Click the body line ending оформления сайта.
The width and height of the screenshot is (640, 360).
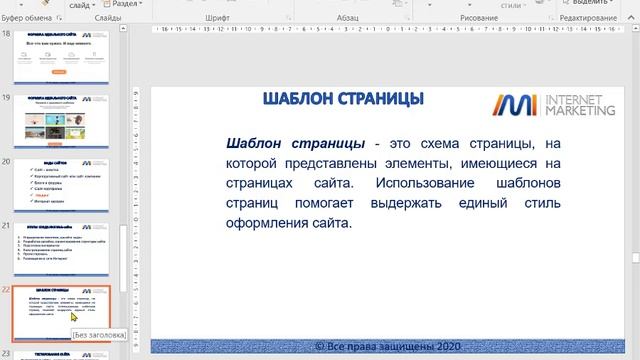289,223
